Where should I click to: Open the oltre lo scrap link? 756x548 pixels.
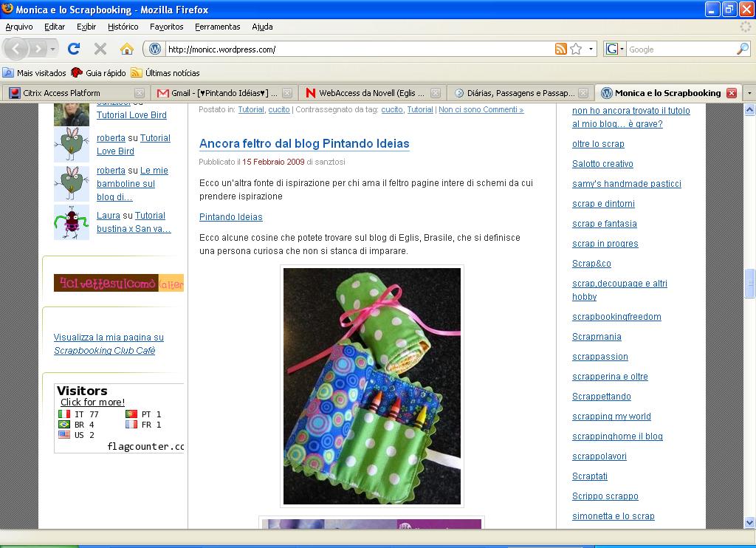pyautogui.click(x=598, y=144)
